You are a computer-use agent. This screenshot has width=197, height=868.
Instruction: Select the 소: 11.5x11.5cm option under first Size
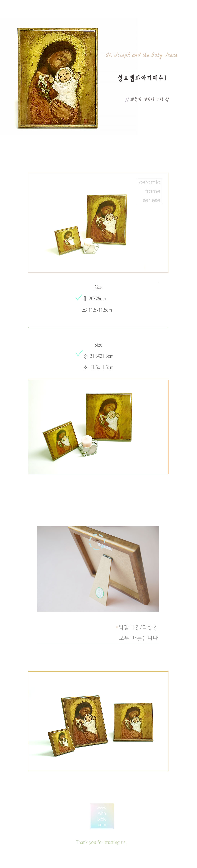point(97,310)
